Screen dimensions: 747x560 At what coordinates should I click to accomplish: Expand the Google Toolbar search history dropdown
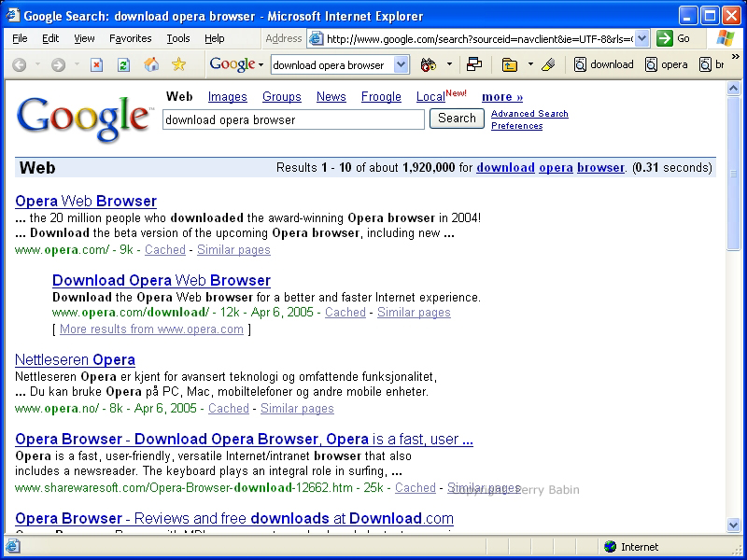pyautogui.click(x=402, y=64)
